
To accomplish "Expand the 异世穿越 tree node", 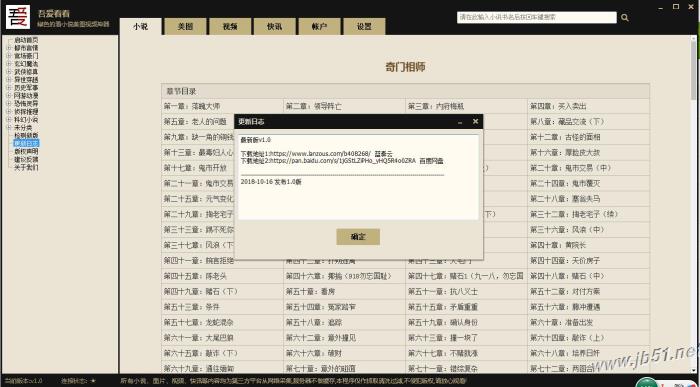I will point(8,79).
